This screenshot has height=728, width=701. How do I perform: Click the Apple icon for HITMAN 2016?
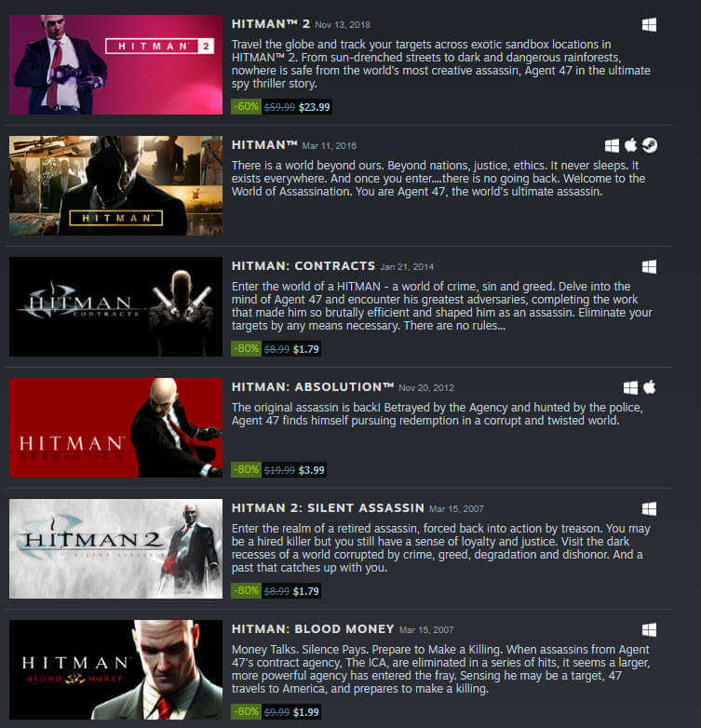click(630, 145)
